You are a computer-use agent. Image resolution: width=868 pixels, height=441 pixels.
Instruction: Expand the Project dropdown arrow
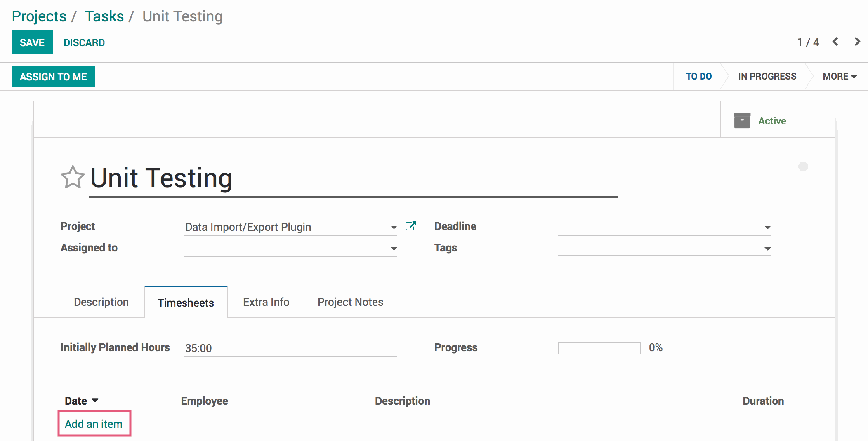(394, 227)
